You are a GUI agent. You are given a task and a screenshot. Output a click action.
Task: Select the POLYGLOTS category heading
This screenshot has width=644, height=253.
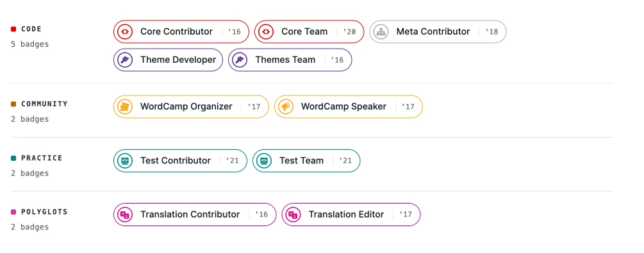pyautogui.click(x=44, y=212)
